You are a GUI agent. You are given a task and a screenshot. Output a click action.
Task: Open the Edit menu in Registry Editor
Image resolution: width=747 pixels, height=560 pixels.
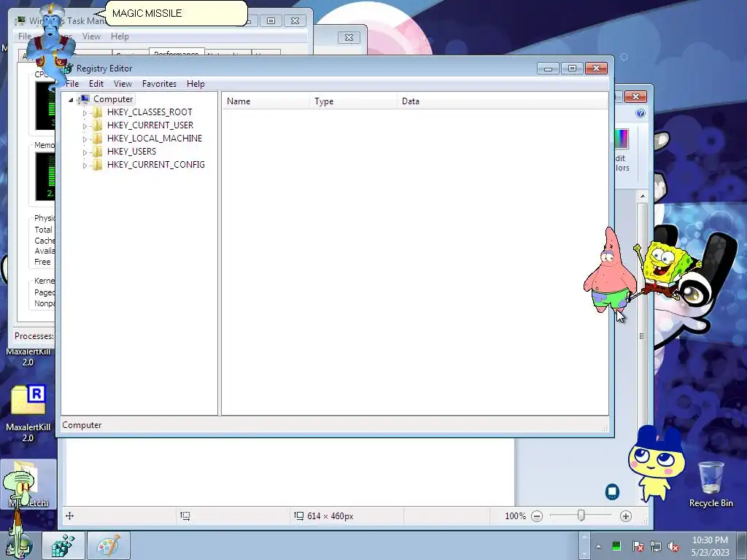point(96,84)
